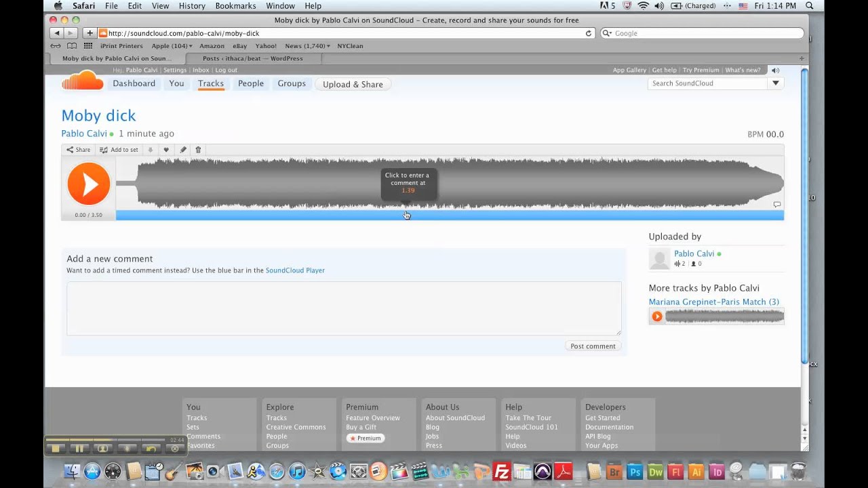
Task: Open the History menu
Action: 192,5
